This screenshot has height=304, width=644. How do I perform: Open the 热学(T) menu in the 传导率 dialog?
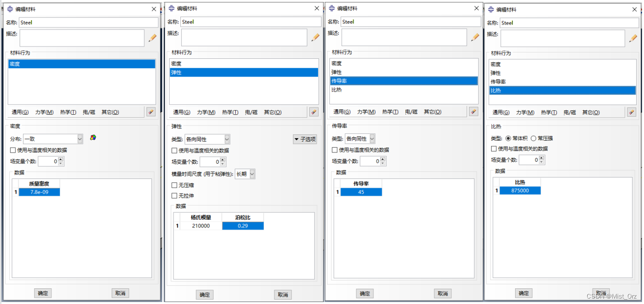pos(390,112)
